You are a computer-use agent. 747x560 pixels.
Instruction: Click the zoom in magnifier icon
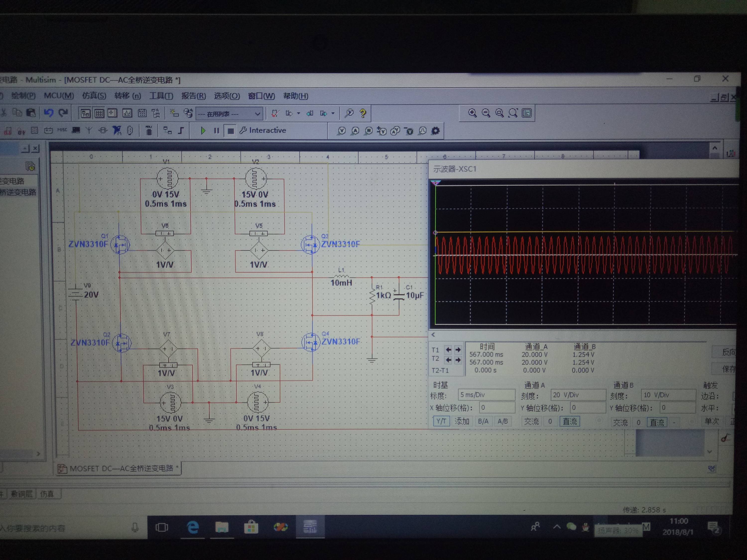pyautogui.click(x=472, y=113)
